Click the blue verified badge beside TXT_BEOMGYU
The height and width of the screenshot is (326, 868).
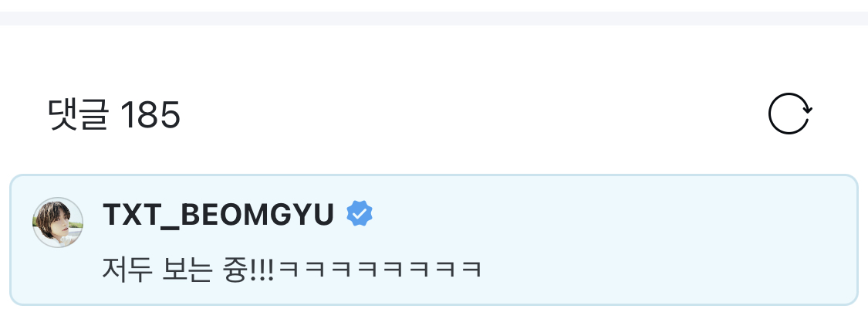tap(360, 214)
